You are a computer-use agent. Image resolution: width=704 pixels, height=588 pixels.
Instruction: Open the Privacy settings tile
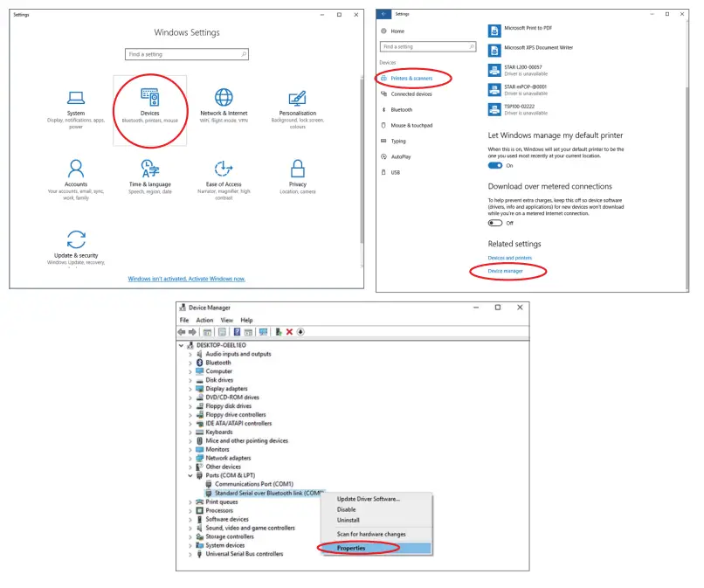[297, 177]
